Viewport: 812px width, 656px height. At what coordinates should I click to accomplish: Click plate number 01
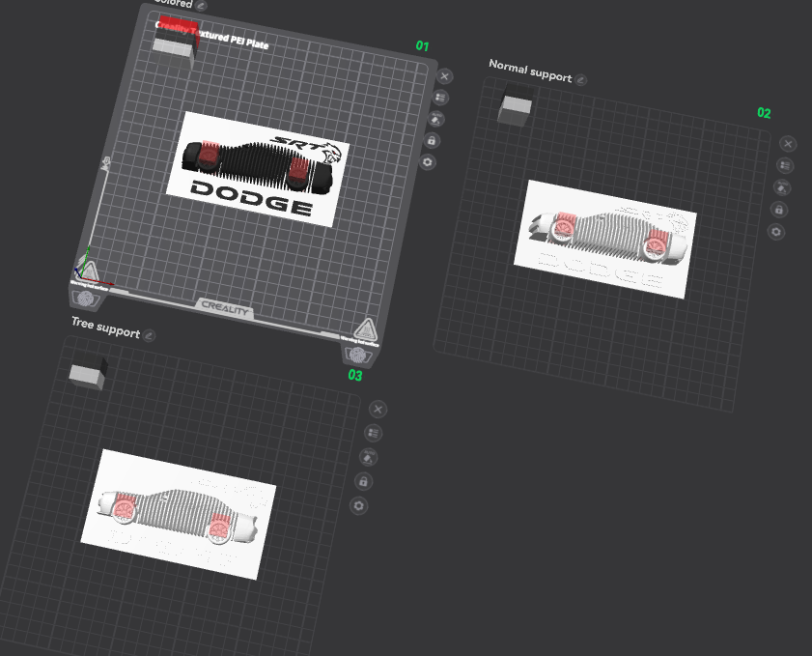pos(423,46)
